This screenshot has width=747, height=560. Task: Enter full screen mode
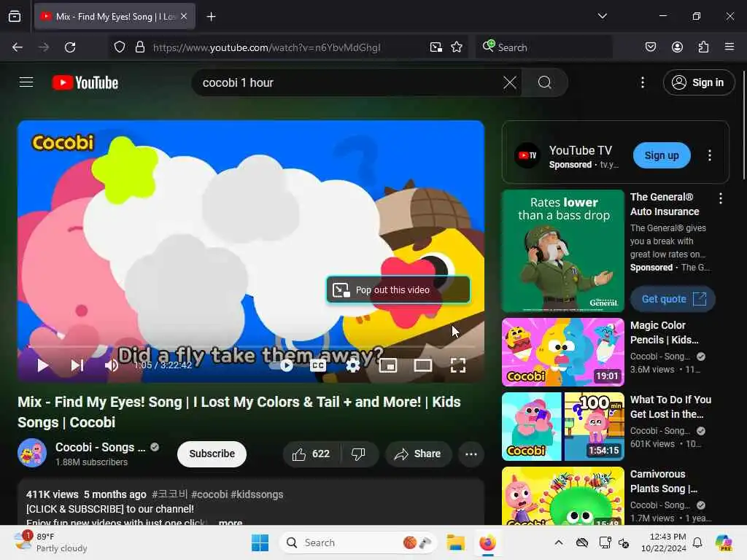[458, 365]
